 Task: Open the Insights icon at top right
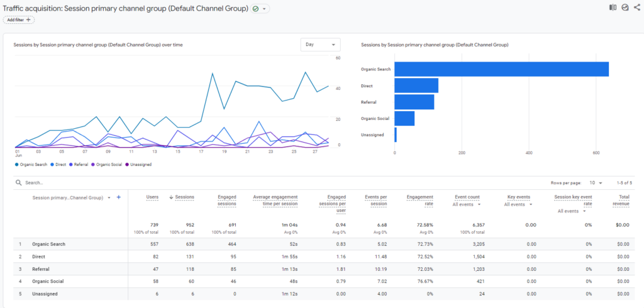[x=625, y=8]
